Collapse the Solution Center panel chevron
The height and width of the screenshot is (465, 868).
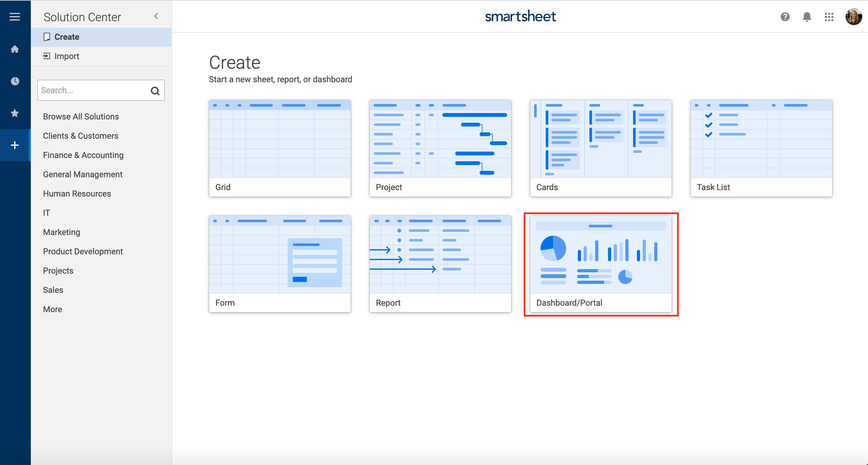pyautogui.click(x=156, y=16)
